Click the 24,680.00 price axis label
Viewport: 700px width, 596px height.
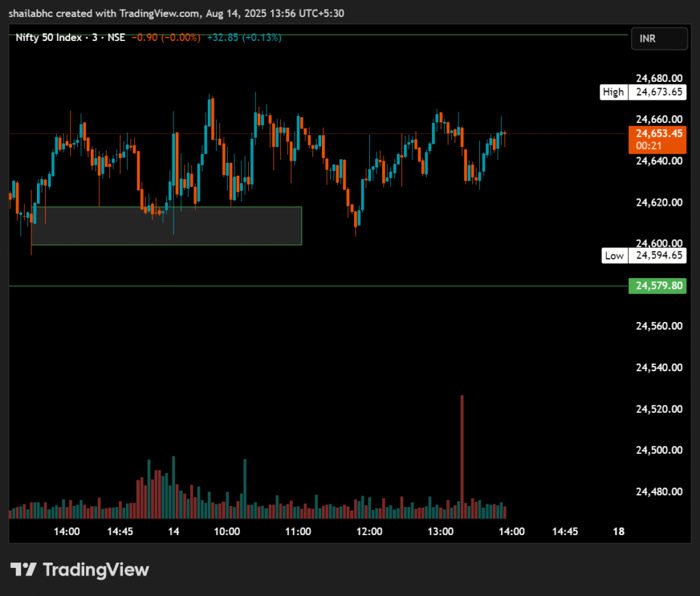click(659, 78)
